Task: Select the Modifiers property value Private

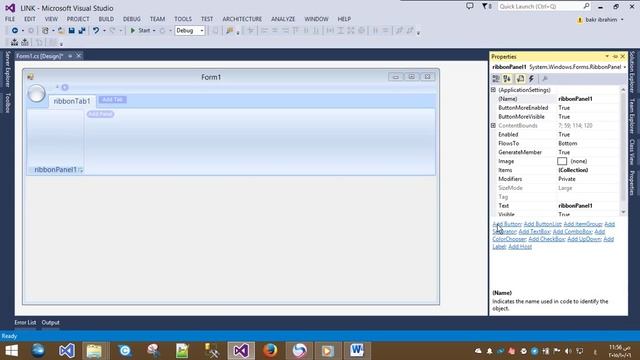Action: pos(567,179)
